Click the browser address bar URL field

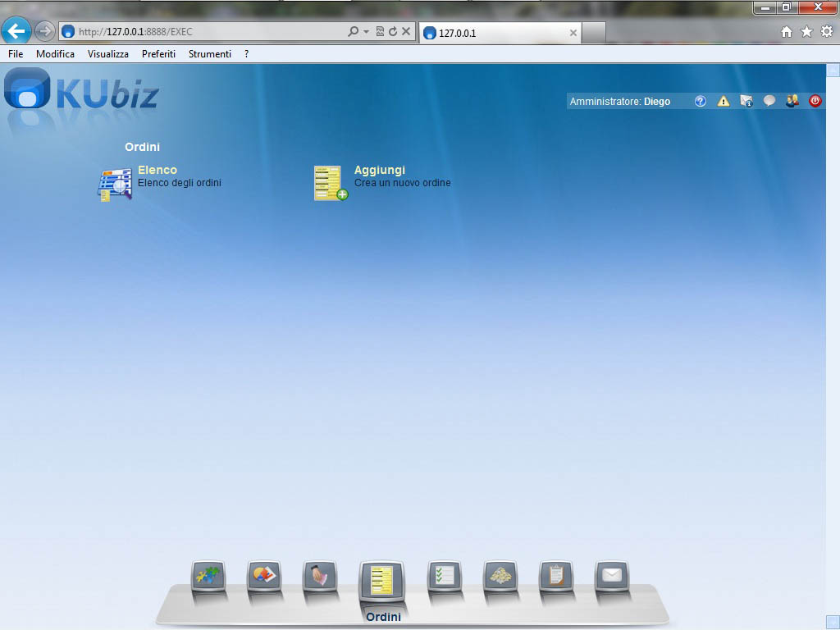[205, 32]
